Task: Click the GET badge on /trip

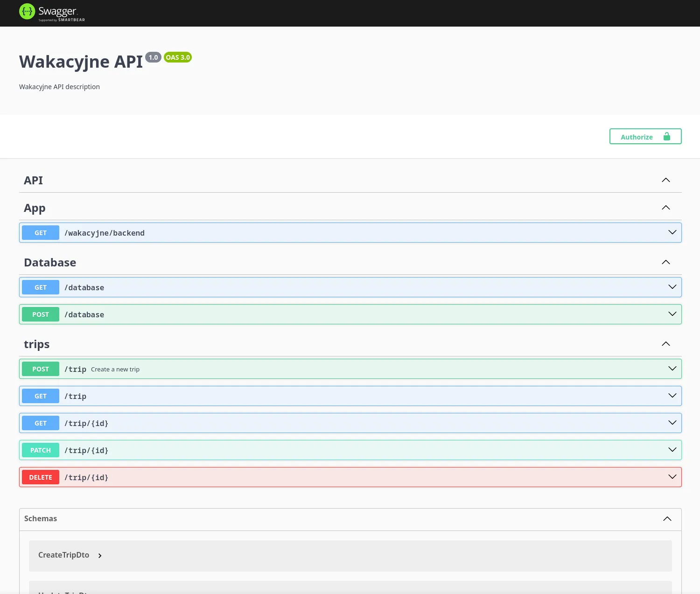Action: tap(40, 396)
